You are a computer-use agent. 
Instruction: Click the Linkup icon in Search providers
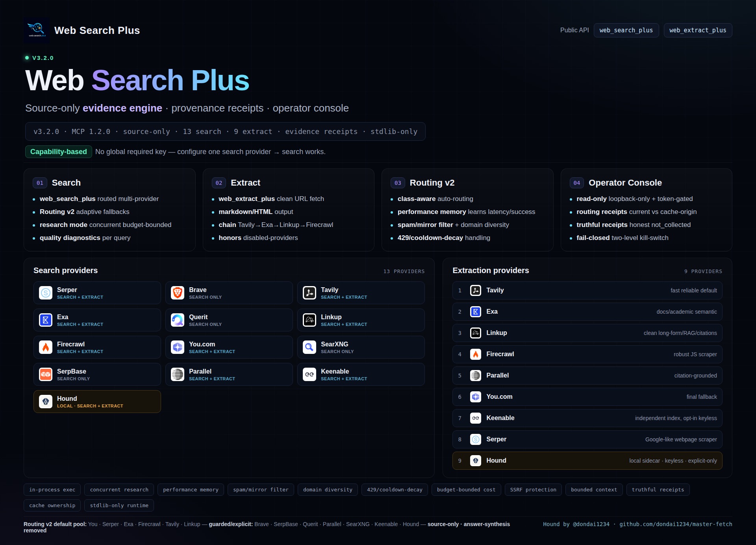coord(309,320)
